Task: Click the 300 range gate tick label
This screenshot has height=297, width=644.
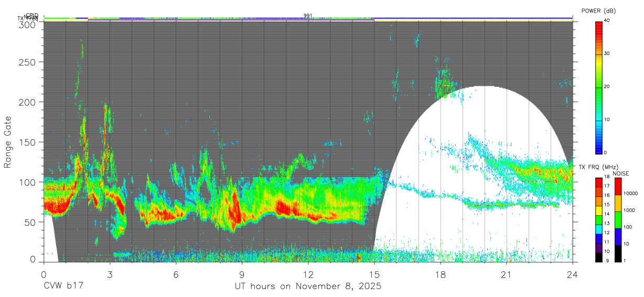Action: (x=27, y=24)
